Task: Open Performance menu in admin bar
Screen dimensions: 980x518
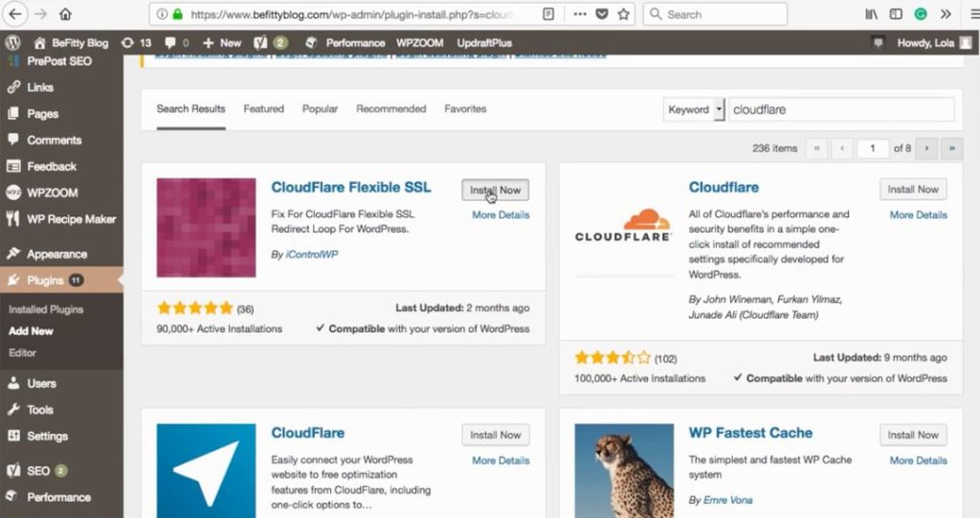Action: pos(345,42)
